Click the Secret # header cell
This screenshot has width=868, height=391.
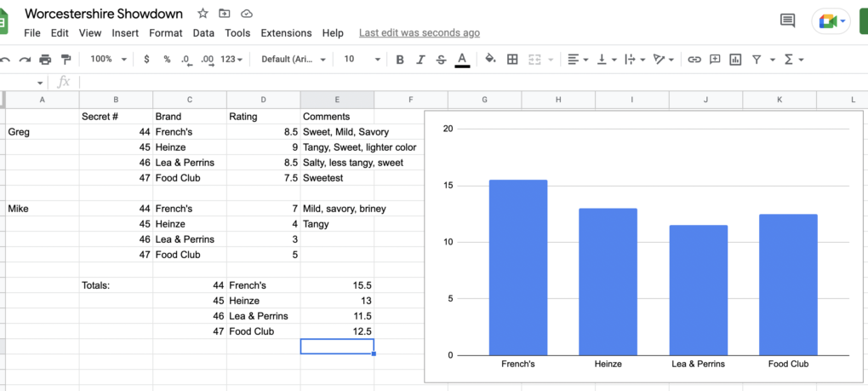point(117,117)
